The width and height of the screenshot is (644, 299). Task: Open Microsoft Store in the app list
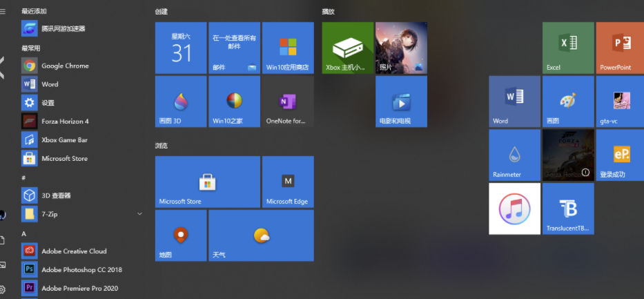[82, 158]
